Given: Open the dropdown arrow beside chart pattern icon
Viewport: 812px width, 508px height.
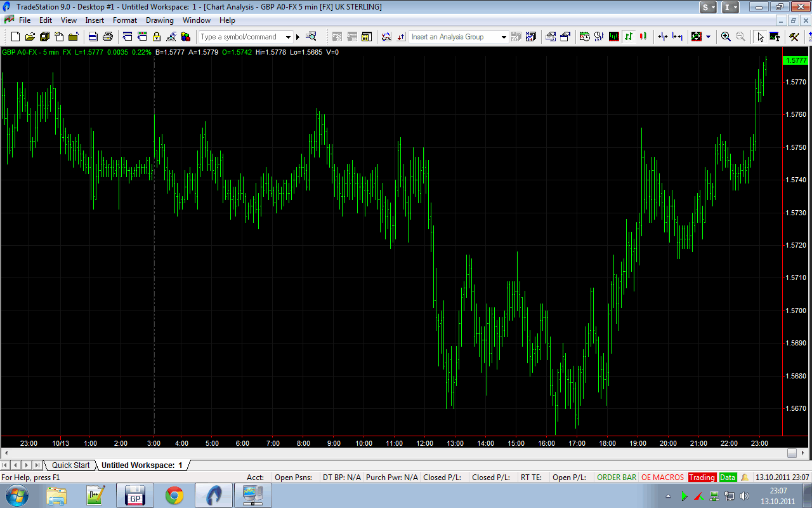Looking at the screenshot, I should tap(708, 37).
